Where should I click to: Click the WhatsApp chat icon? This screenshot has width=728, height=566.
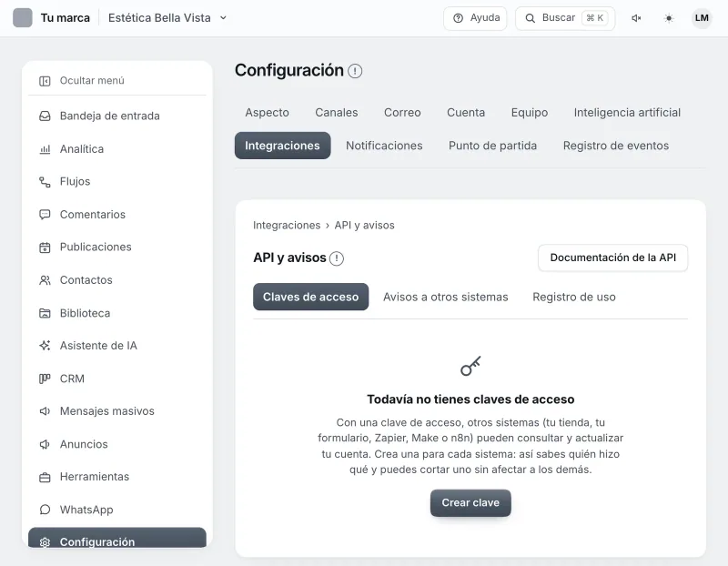45,510
